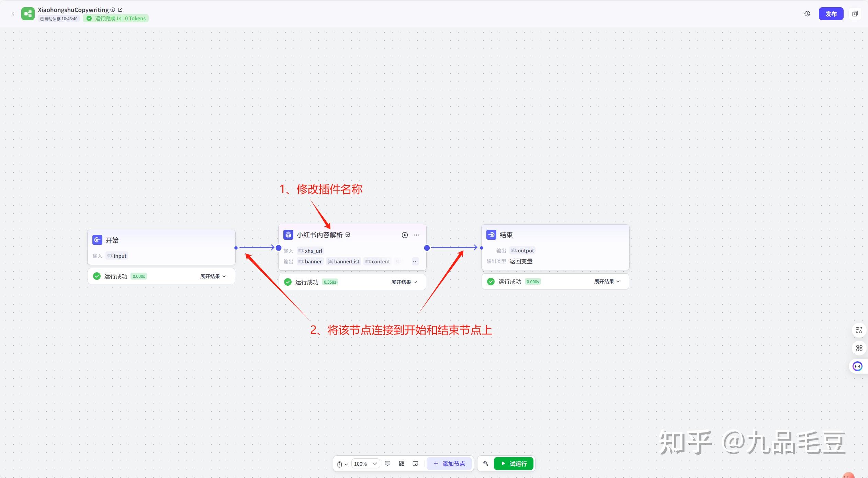Open the 100% zoom level dropdown

coord(365,464)
